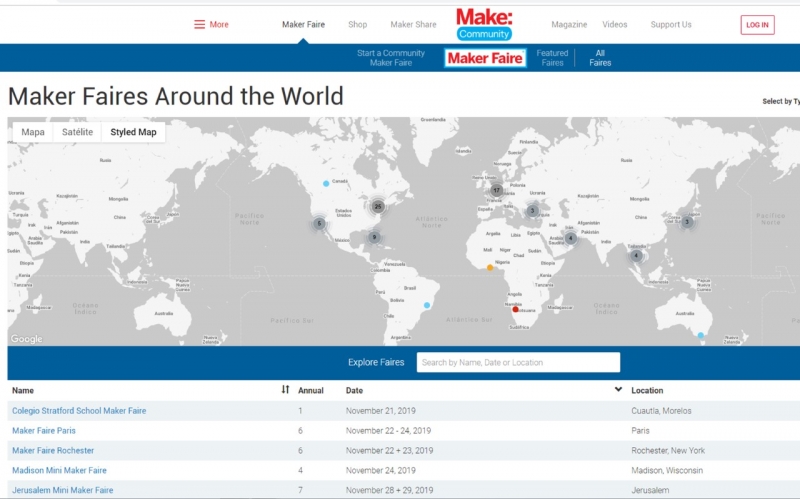
Task: Open the More hamburger menu icon
Action: (199, 24)
